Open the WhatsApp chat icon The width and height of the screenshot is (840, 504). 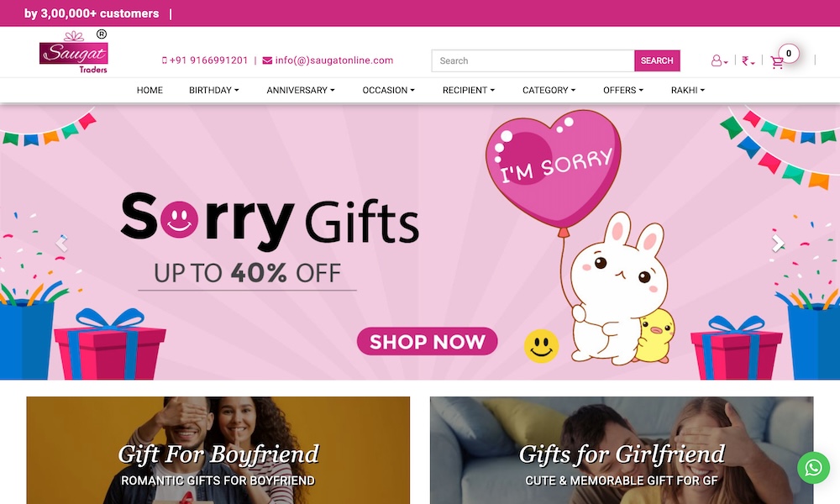click(813, 468)
